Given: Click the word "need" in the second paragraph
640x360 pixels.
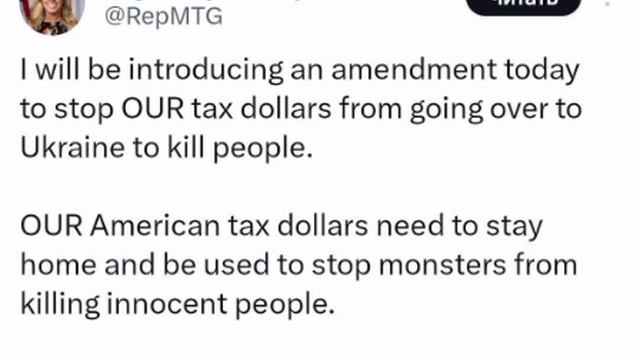Looking at the screenshot, I should [x=410, y=225].
